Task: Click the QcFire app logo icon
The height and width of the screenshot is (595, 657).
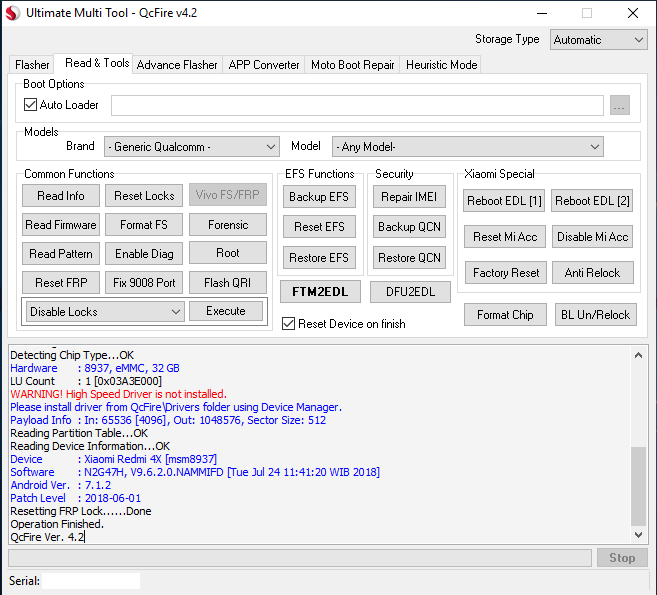Action: click(13, 13)
